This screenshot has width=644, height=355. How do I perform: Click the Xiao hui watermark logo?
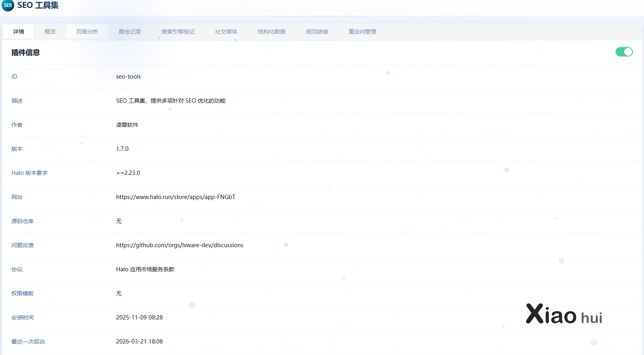pos(564,315)
